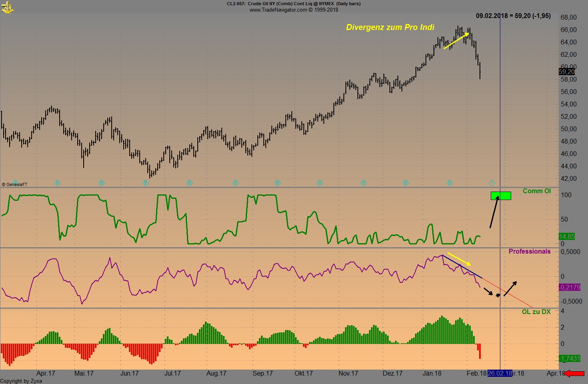
Task: Select the R rollover diamond marker below Jul.17
Action: 189,183
